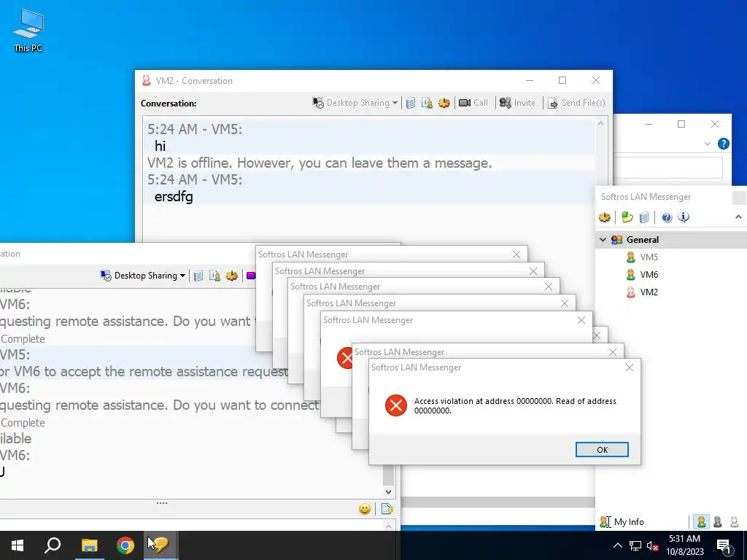Click Invite button in VM2 Conversation
Screen dimensions: 747x560
(517, 103)
